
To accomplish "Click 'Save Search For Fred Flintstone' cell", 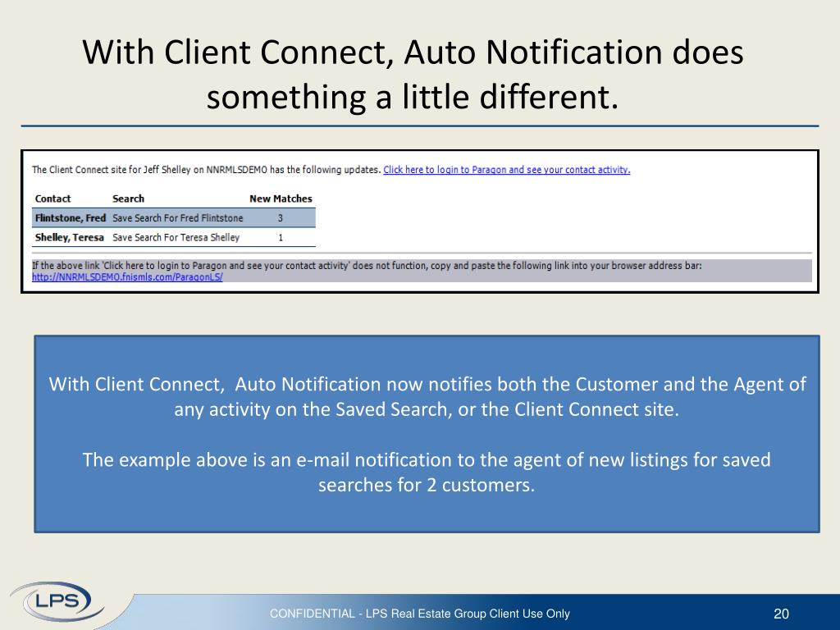I will click(177, 218).
